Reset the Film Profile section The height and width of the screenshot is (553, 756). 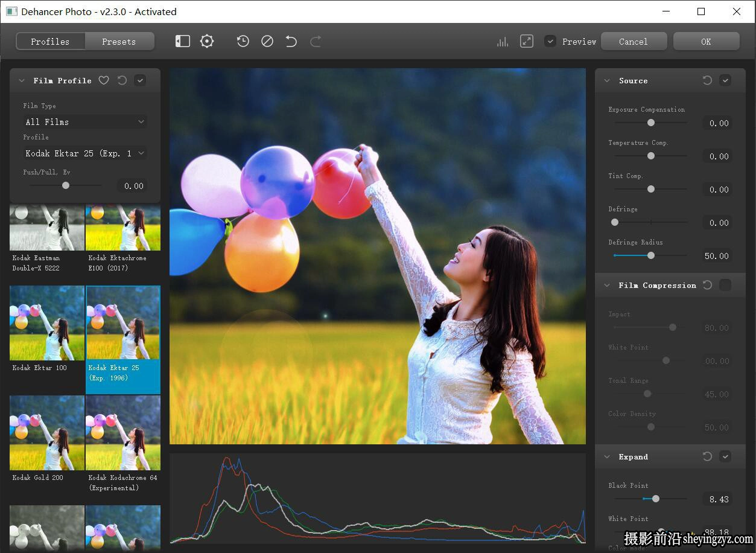pos(122,80)
